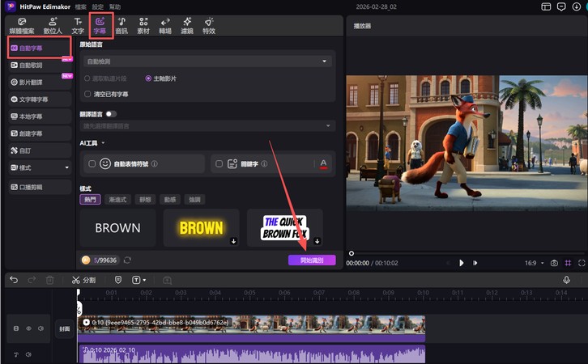Download the yellow BROWN style
The image size is (588, 364).
point(233,241)
